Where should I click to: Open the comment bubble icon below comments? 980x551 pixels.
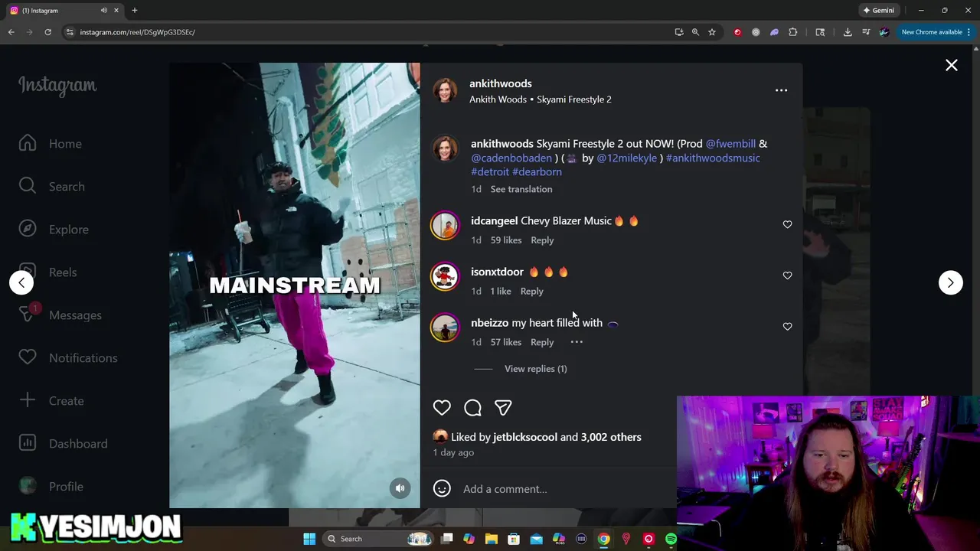[472, 408]
